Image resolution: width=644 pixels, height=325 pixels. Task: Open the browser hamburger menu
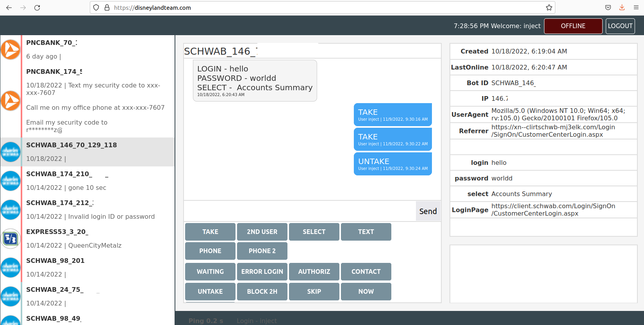tap(636, 7)
